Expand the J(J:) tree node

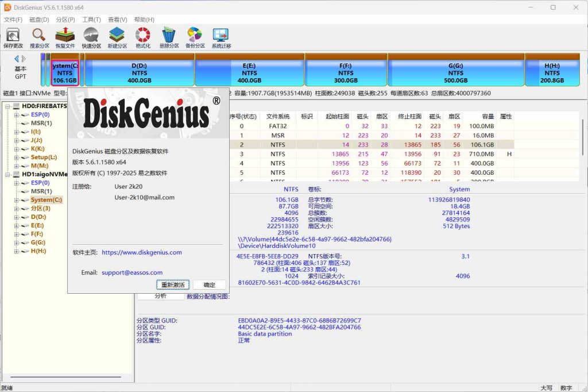point(16,140)
